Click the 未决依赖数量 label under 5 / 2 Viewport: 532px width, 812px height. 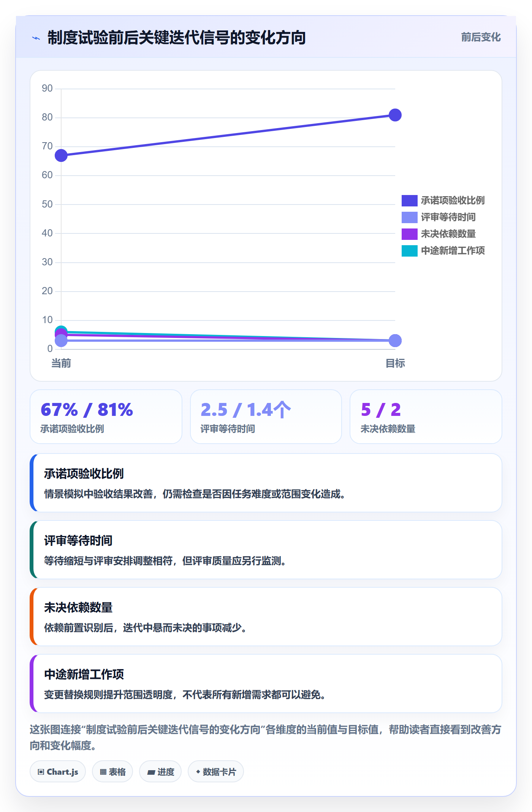coord(388,429)
